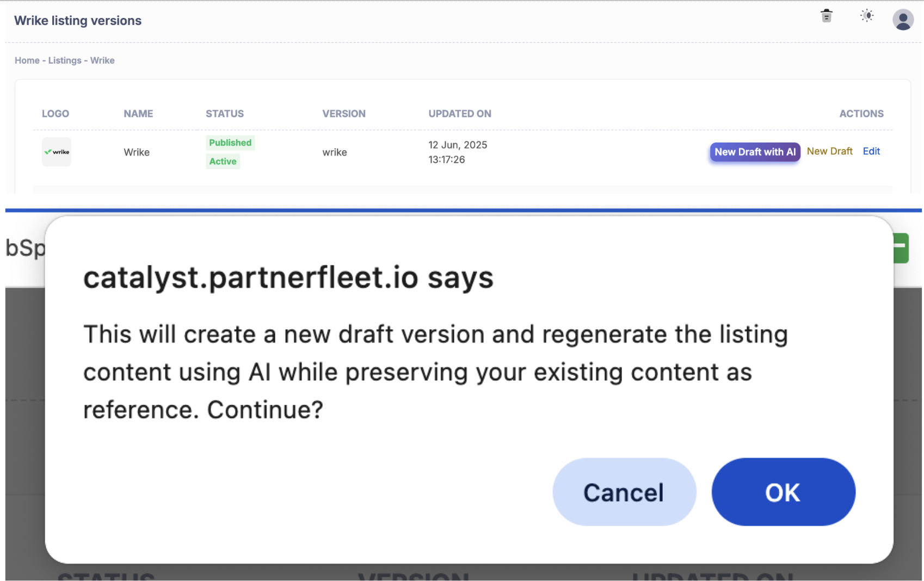
Task: Open the trash bin icon in header
Action: coord(827,16)
